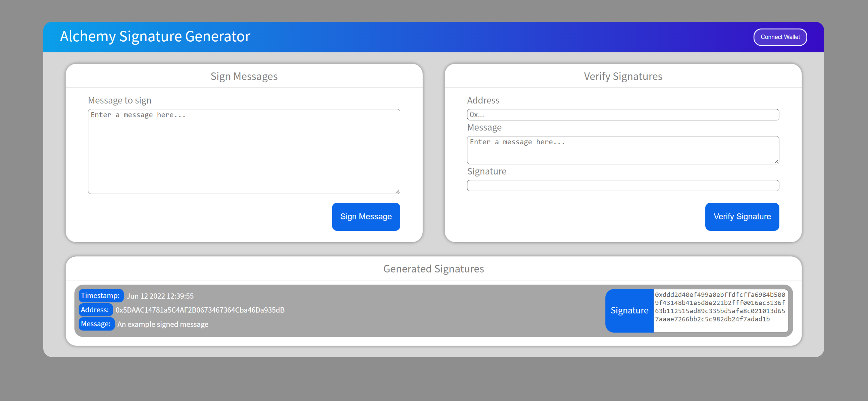Click the Timestamp badge
This screenshot has height=401, width=868.
click(x=101, y=295)
